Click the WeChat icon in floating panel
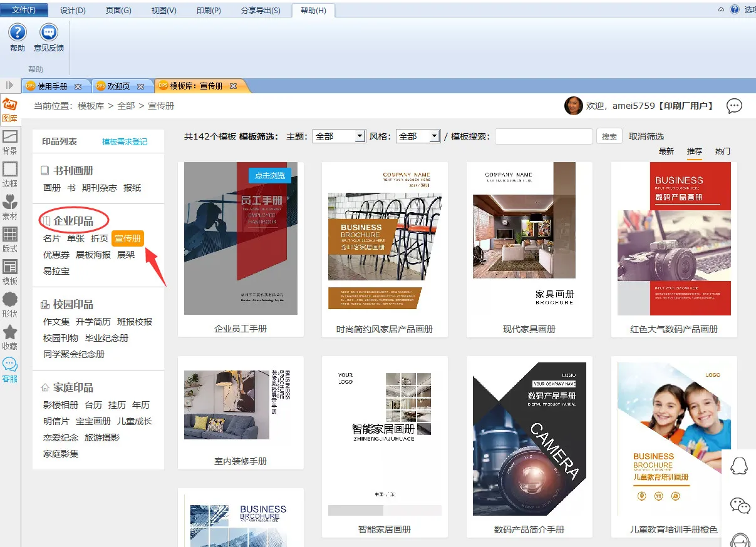 pos(740,505)
